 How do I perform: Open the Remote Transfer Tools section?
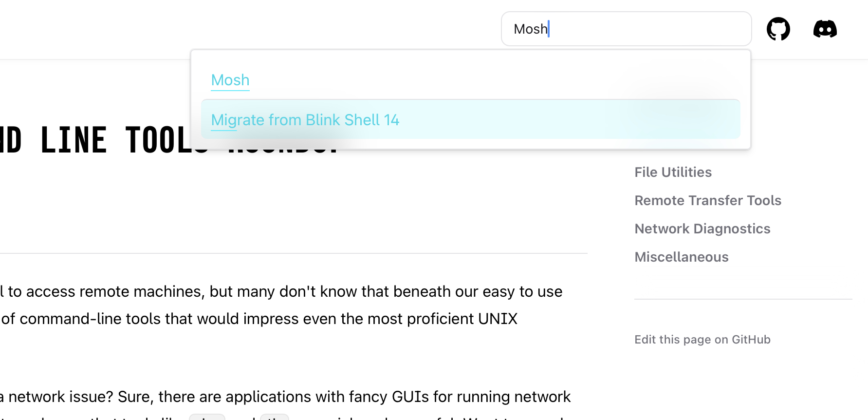click(708, 200)
